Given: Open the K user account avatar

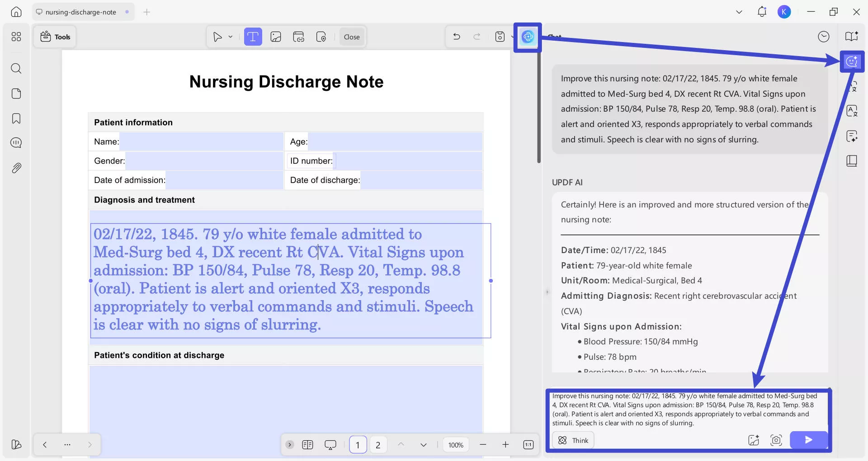Looking at the screenshot, I should click(784, 12).
